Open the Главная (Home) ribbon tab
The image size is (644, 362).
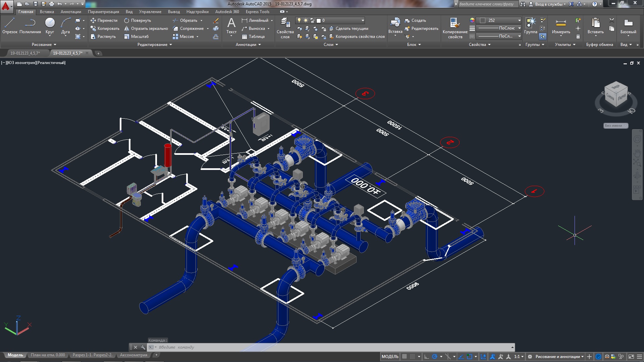tap(24, 11)
